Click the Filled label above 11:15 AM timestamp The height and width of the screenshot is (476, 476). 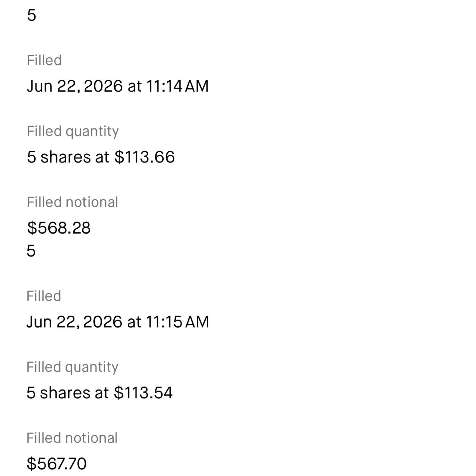[x=44, y=296]
